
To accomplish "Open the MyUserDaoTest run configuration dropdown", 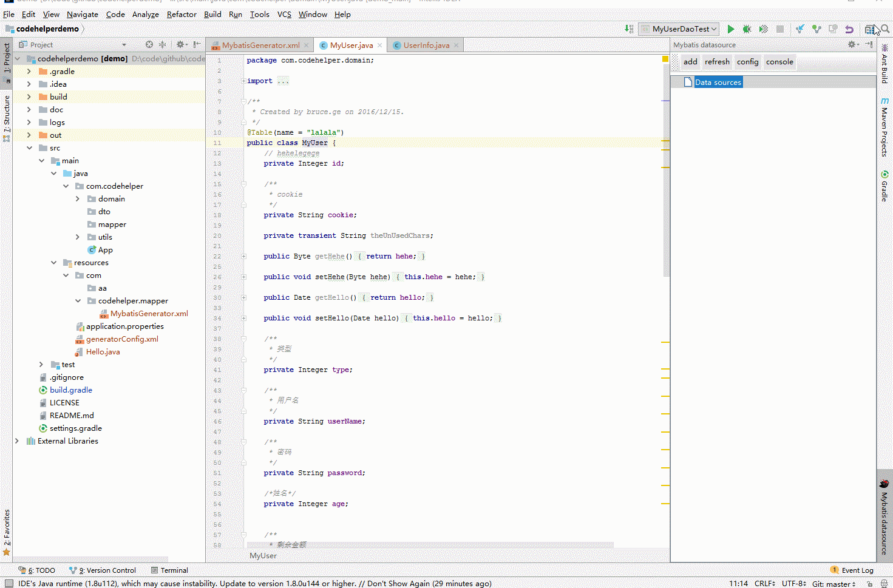I will [x=680, y=29].
